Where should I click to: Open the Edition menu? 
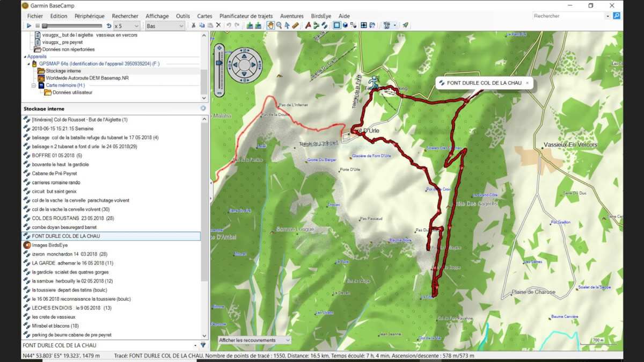pyautogui.click(x=59, y=16)
